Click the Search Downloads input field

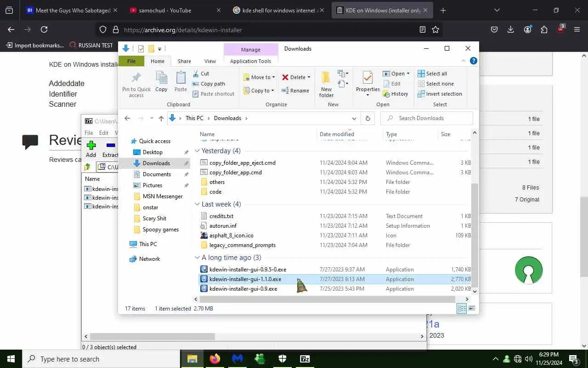(426, 118)
